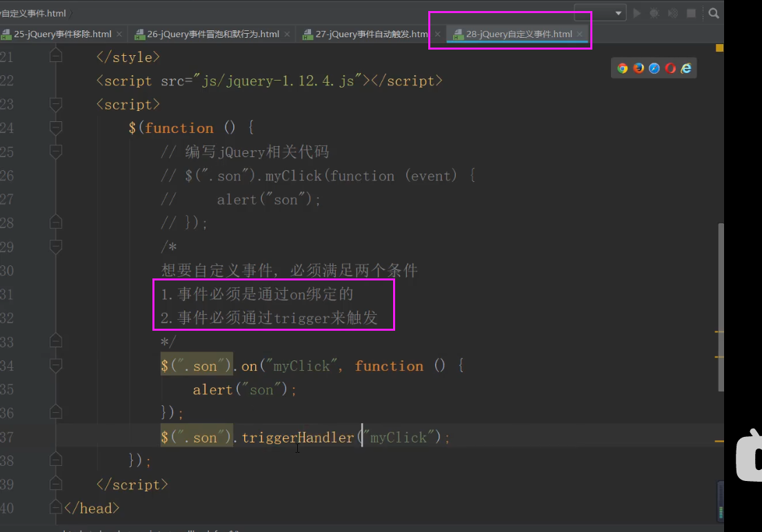This screenshot has width=762, height=532.
Task: Click fold end marker at line 36 });
Action: click(56, 412)
